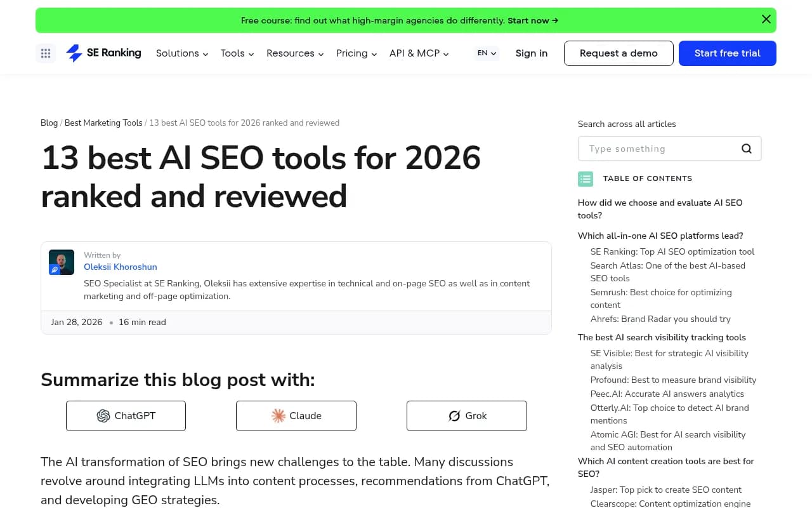Expand the Tools menu
This screenshot has height=508, width=812.
pyautogui.click(x=237, y=53)
